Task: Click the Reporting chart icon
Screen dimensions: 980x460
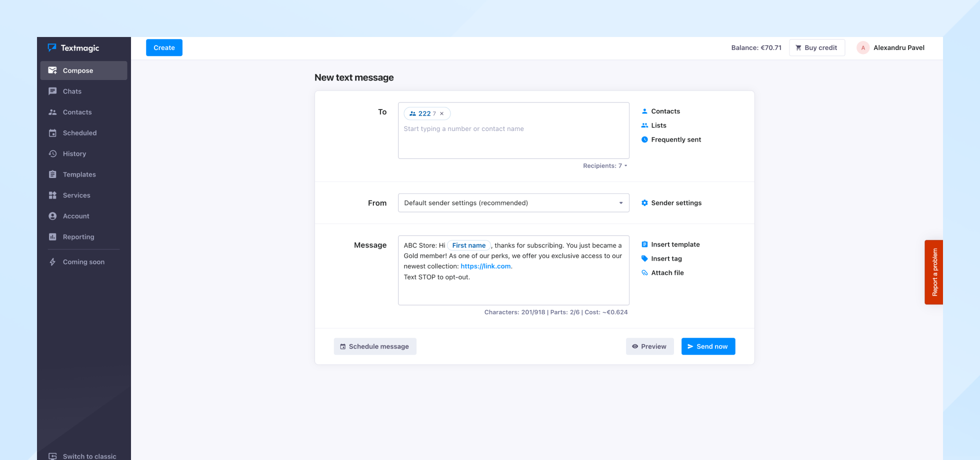Action: point(52,237)
